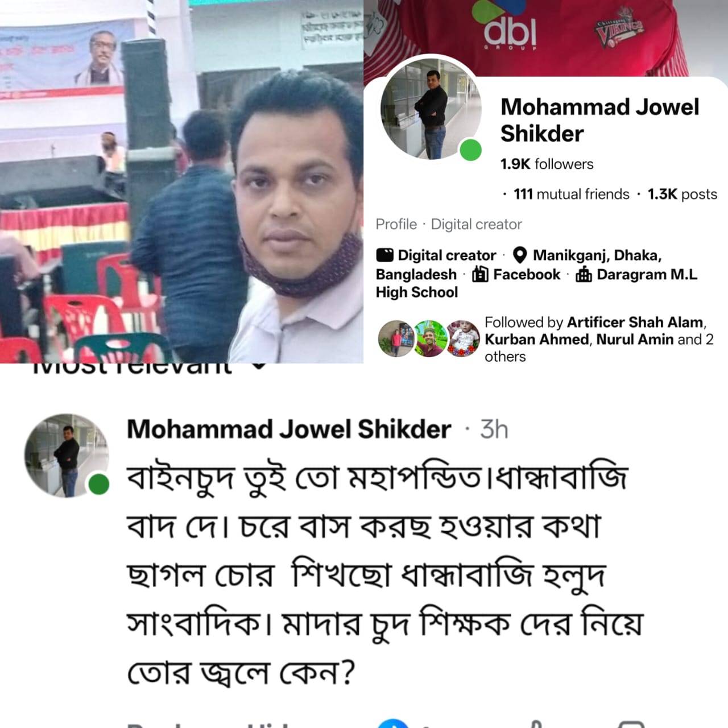The width and height of the screenshot is (728, 728).
Task: Open the large photo of man with mask
Action: click(181, 181)
